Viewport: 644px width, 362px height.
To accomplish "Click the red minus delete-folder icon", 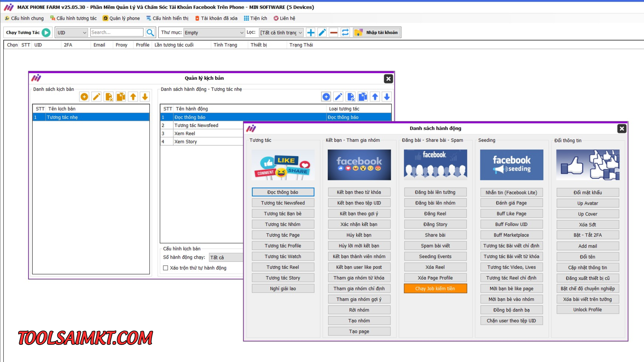I will [x=333, y=33].
